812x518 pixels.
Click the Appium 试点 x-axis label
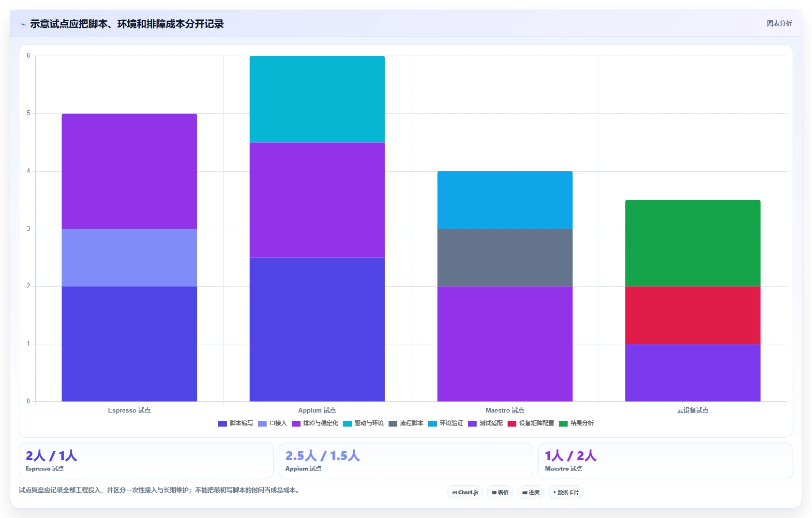point(317,410)
